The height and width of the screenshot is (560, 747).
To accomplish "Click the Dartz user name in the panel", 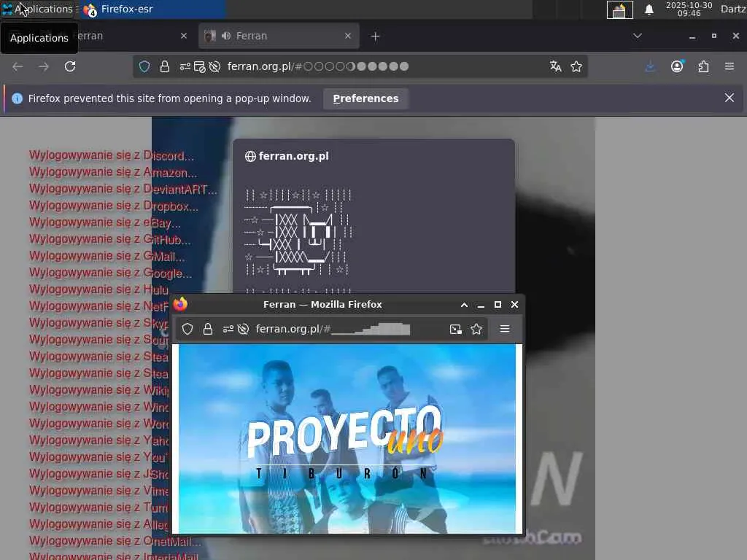I will tap(733, 9).
